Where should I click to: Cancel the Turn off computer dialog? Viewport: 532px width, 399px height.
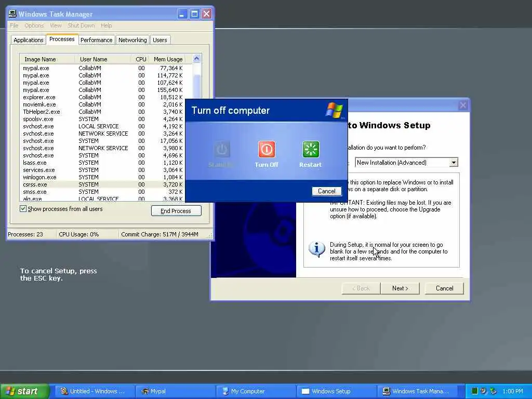click(x=326, y=191)
